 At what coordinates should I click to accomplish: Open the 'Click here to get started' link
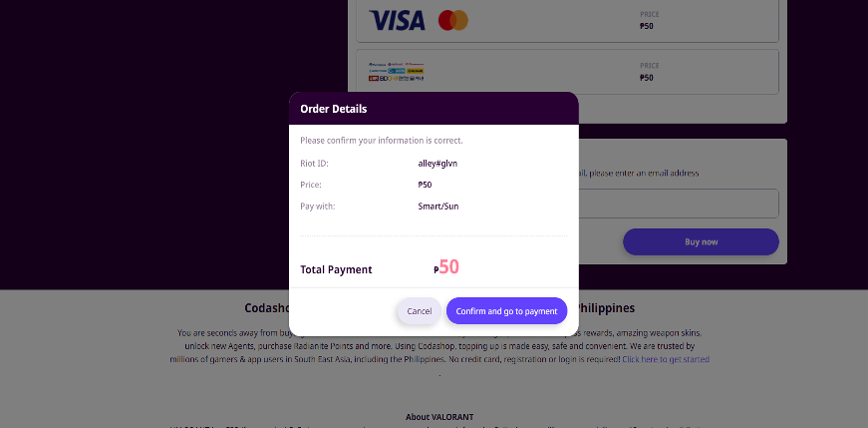[x=666, y=359]
